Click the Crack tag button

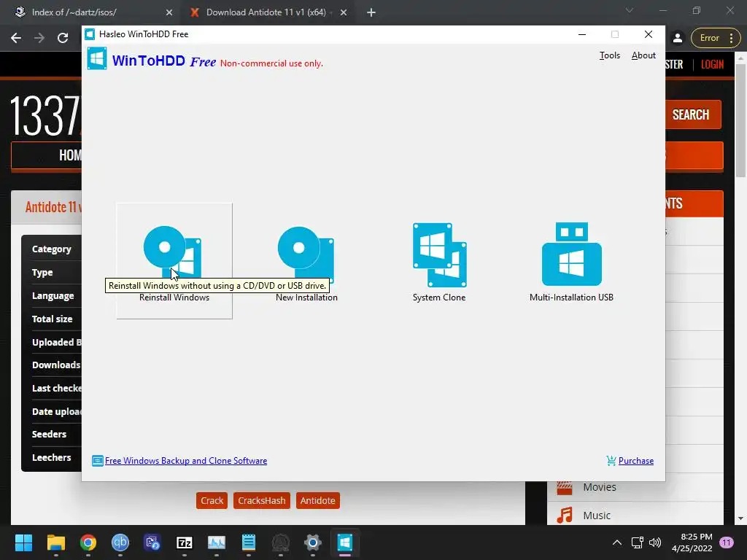[212, 500]
